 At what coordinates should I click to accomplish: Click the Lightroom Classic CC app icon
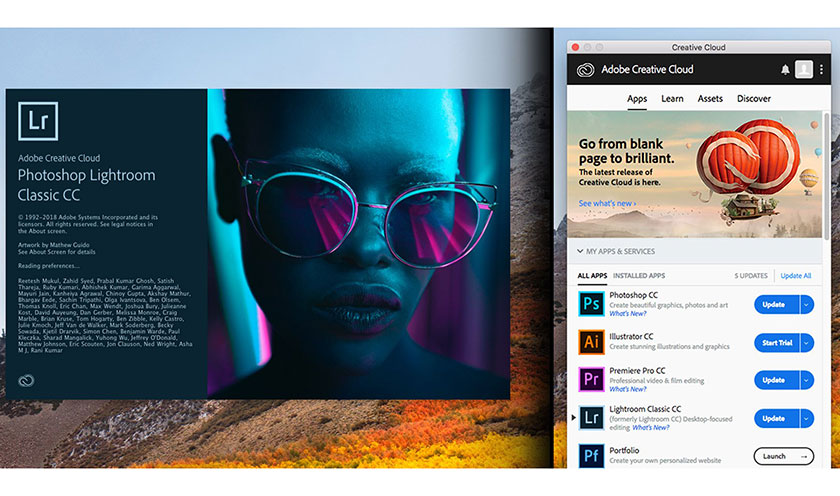point(591,418)
